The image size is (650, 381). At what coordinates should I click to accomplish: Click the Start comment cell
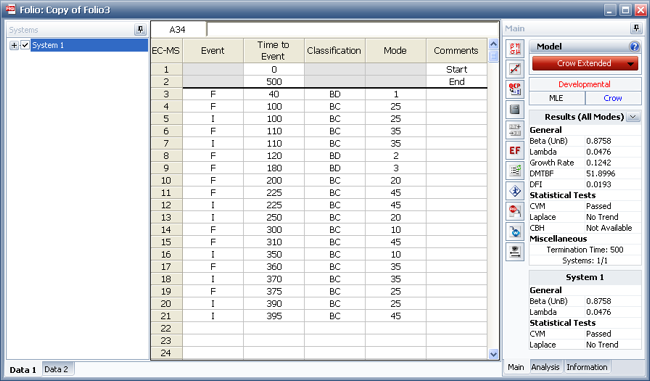(x=456, y=69)
